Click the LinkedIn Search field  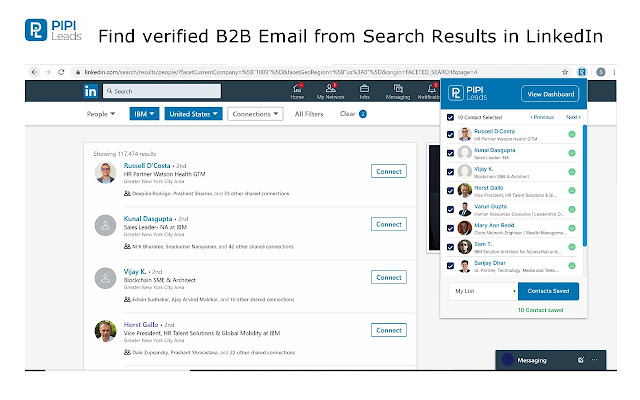point(162,91)
